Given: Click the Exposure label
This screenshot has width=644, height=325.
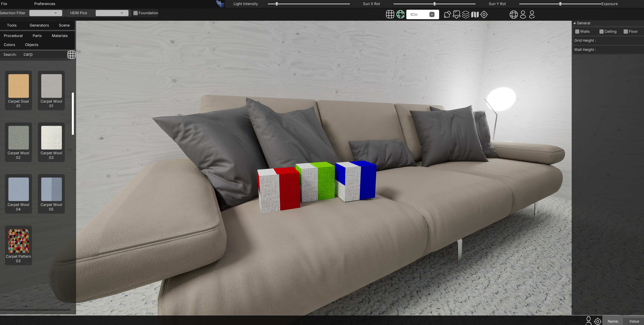Looking at the screenshot, I should (x=609, y=4).
